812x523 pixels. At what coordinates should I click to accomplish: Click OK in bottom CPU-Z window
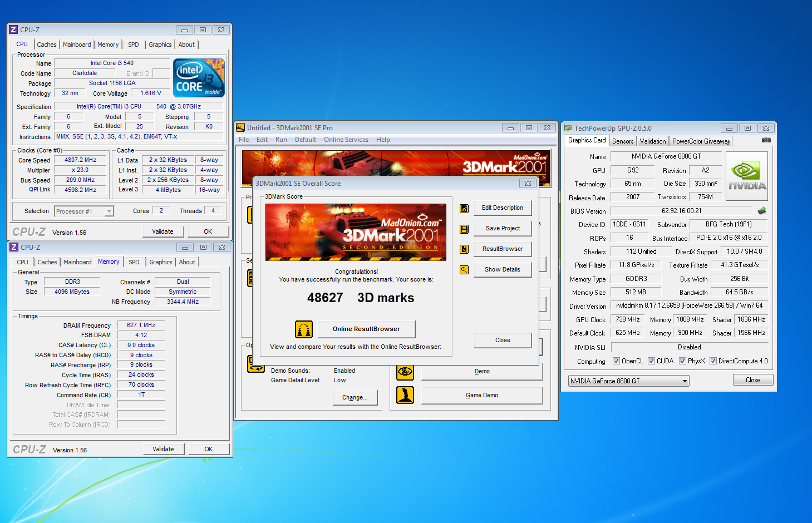(208, 449)
